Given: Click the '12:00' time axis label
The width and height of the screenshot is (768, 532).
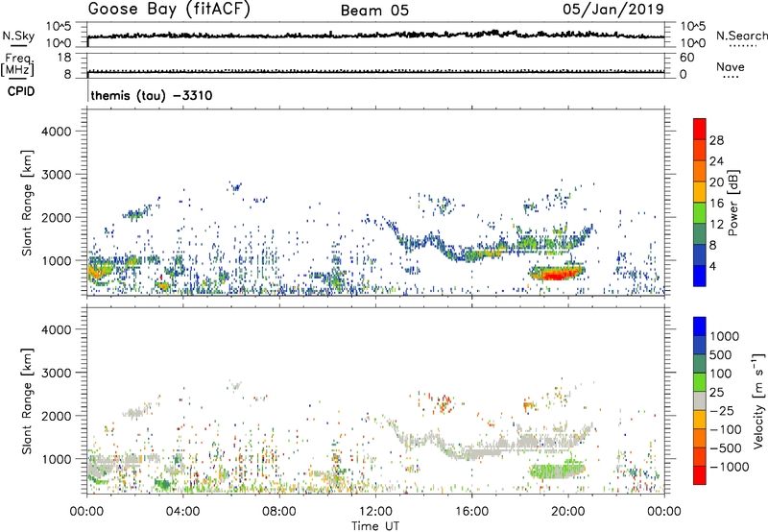Looking at the screenshot, I should click(x=375, y=512).
